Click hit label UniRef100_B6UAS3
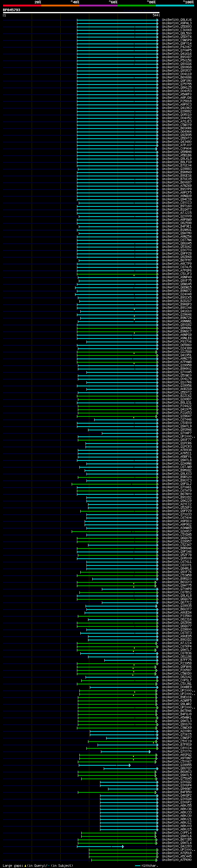Screen dimensions: 197x868 [177, 772]
